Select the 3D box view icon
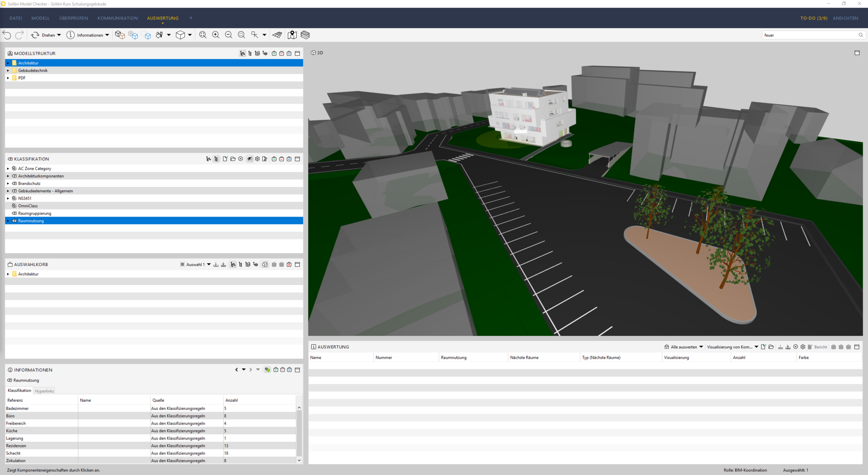This screenshot has width=868, height=475. tap(180, 35)
